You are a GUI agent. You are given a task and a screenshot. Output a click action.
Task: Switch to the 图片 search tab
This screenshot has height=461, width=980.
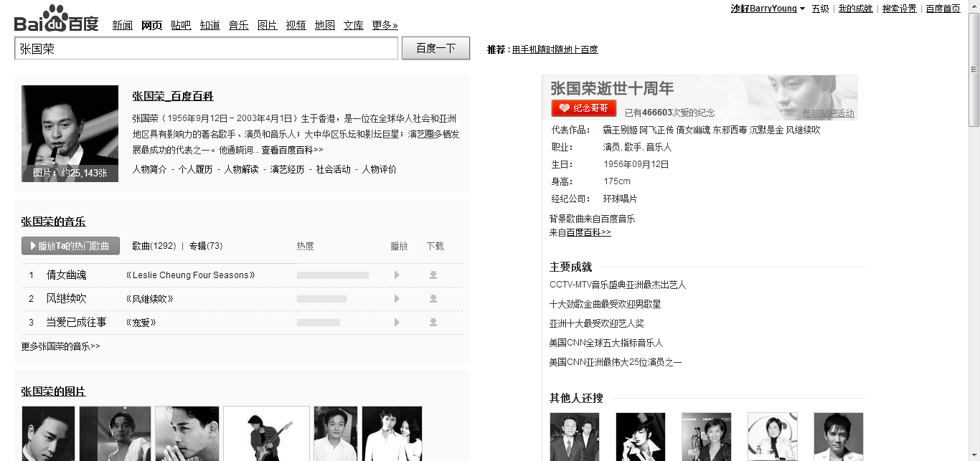[x=267, y=26]
